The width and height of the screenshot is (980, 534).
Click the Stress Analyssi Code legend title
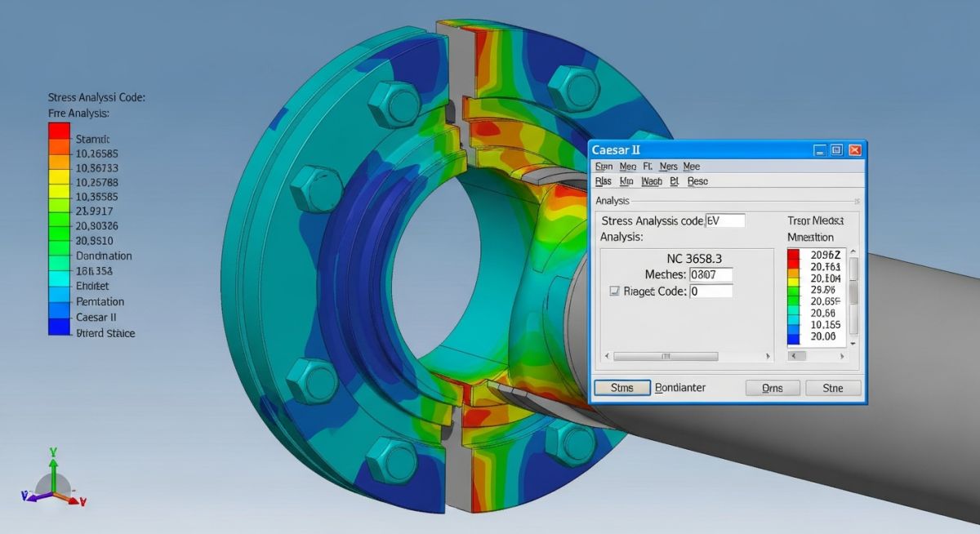pyautogui.click(x=97, y=97)
